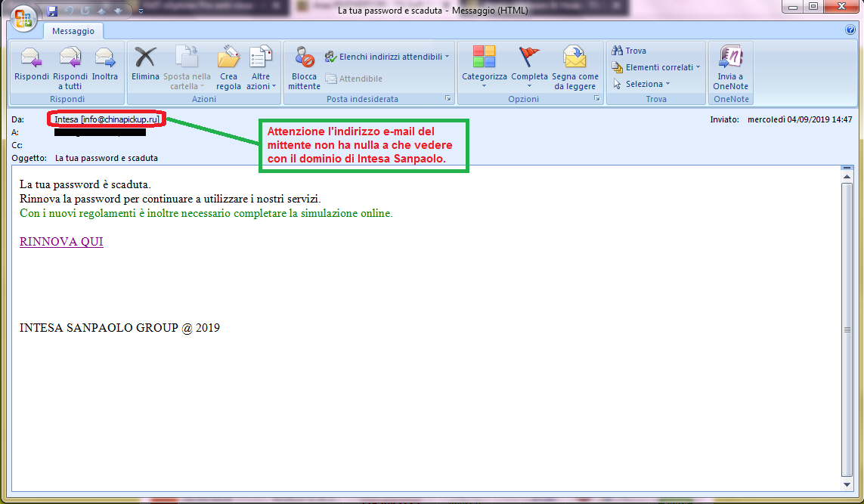Maximize the message window

tap(813, 7)
